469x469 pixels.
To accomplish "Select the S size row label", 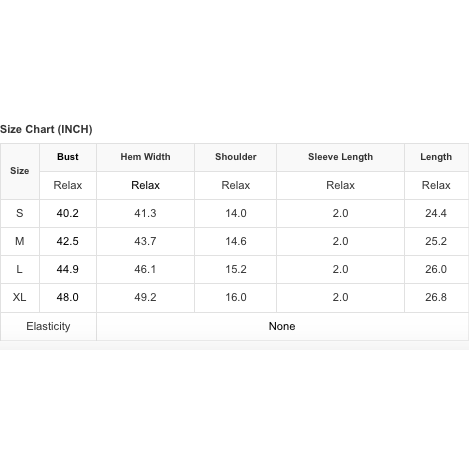I will pyautogui.click(x=20, y=213).
